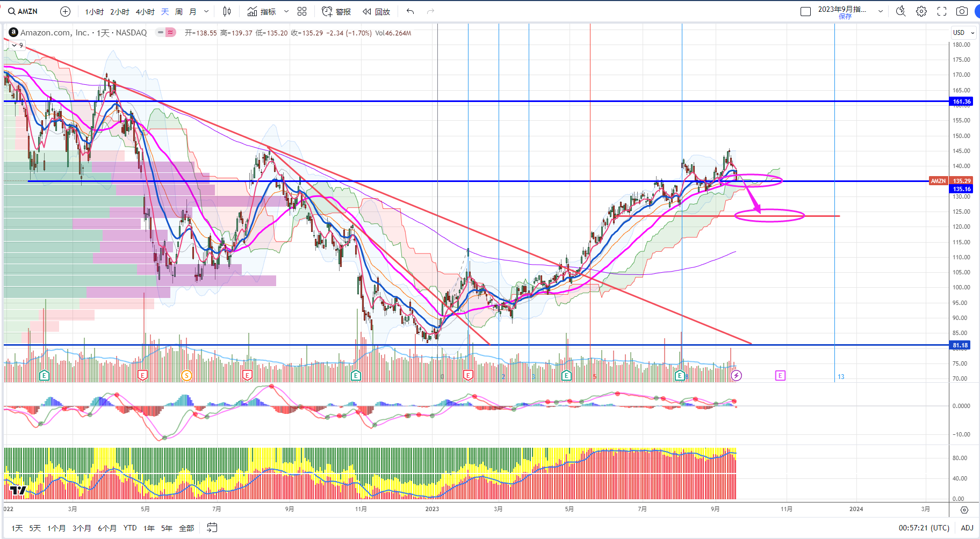980x539 pixels.
Task: Set date range to YTD
Action: tap(130, 528)
